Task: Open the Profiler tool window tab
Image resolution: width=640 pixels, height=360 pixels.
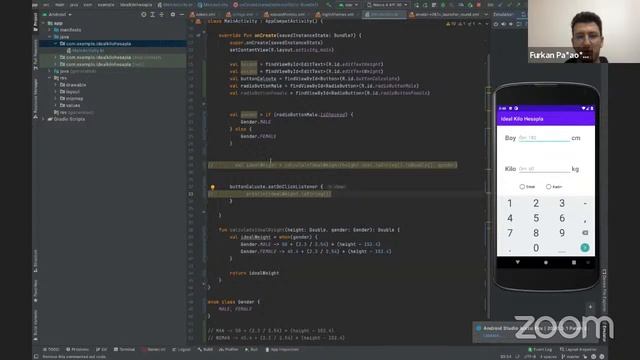Action: [x=229, y=349]
